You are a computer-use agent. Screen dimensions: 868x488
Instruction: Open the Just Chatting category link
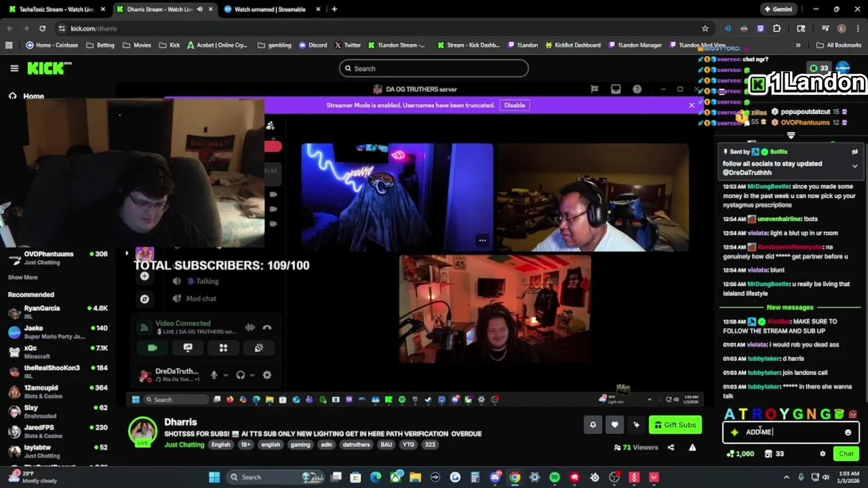184,445
